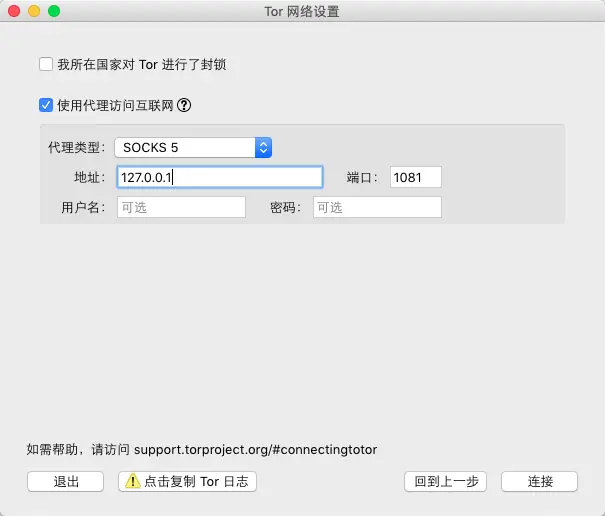Image resolution: width=605 pixels, height=516 pixels.
Task: Click the green zoom window button
Action: [x=54, y=11]
